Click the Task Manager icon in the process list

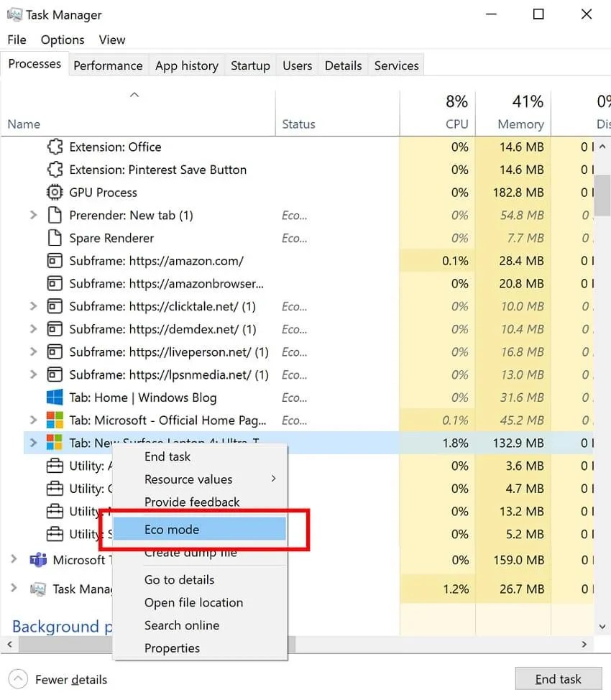37,589
